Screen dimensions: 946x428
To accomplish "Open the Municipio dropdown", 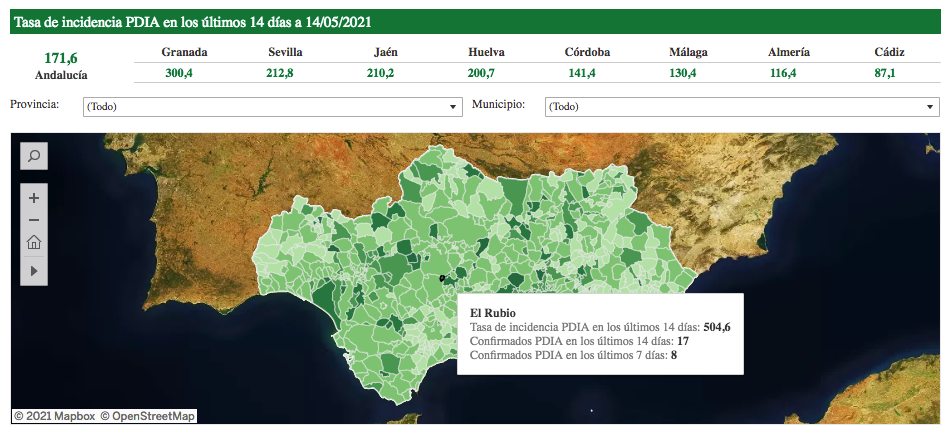I will pos(741,107).
